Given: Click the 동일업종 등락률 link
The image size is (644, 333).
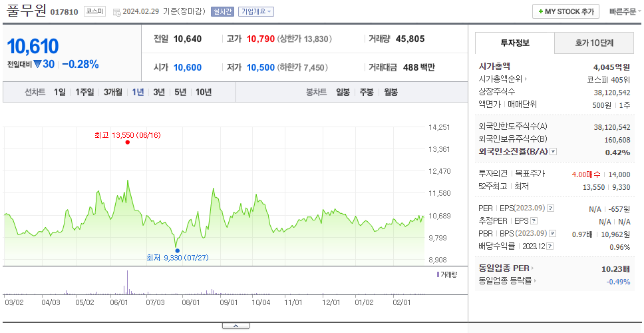Looking at the screenshot, I should coord(505,281).
